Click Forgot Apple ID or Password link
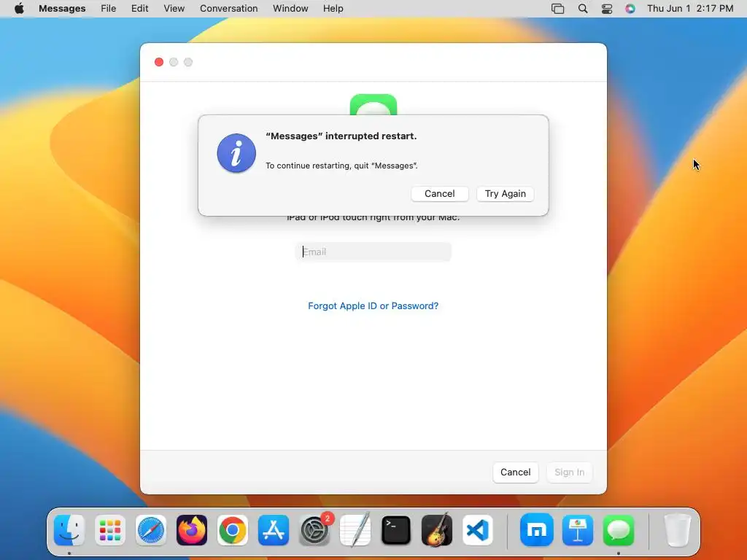 point(373,306)
